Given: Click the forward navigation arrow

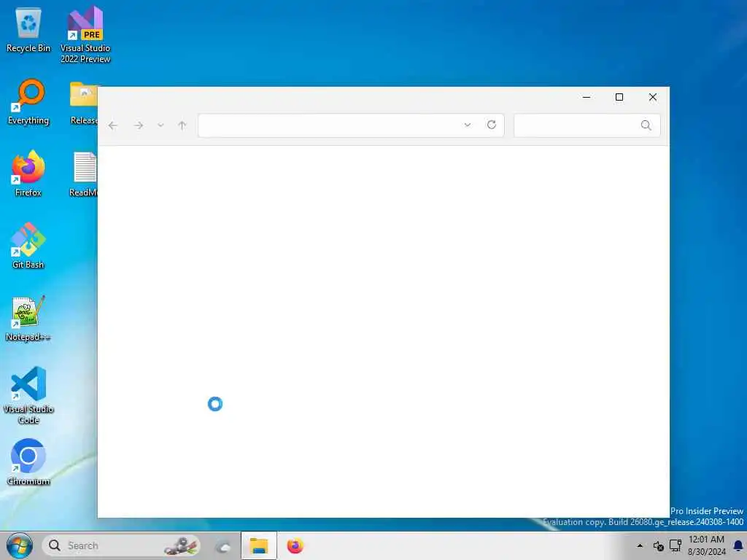Looking at the screenshot, I should 139,125.
